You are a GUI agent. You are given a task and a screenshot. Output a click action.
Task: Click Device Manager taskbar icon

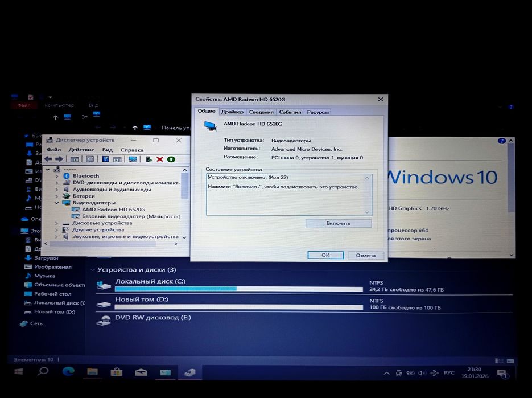pos(189,372)
